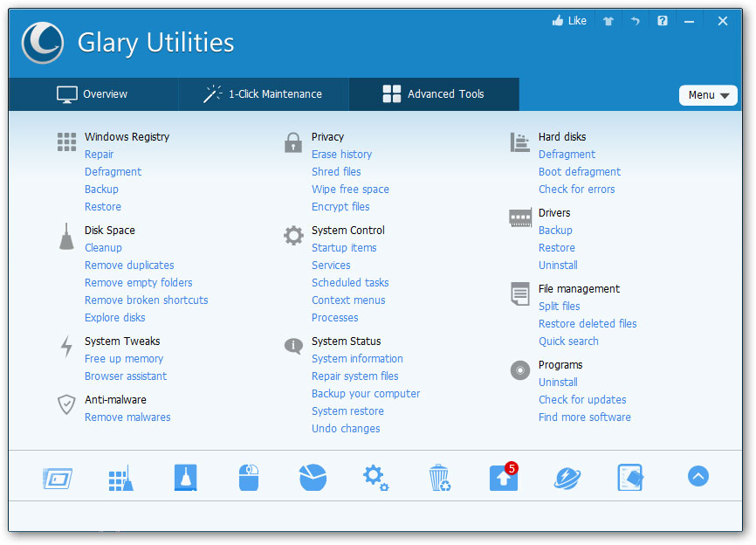The height and width of the screenshot is (545, 756).
Task: Open Erase history under Privacy
Action: [x=341, y=154]
